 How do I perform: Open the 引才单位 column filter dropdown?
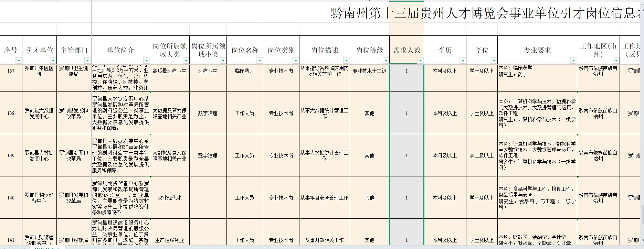(x=53, y=61)
